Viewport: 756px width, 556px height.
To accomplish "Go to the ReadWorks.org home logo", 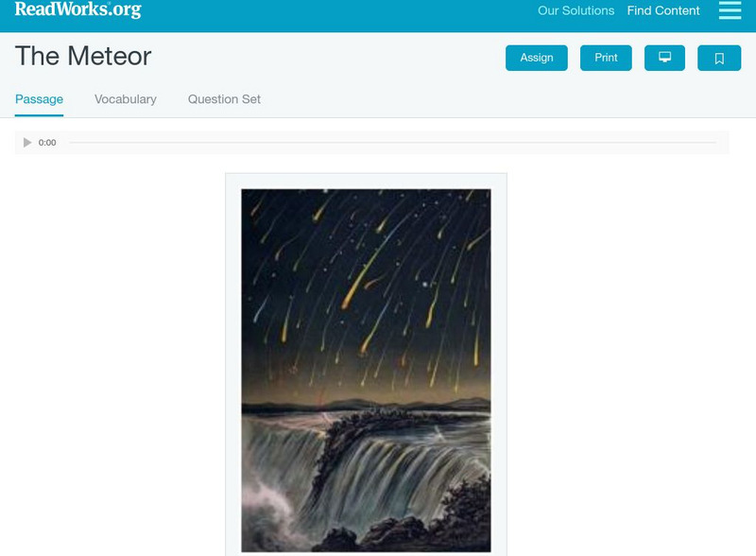I will tap(78, 9).
